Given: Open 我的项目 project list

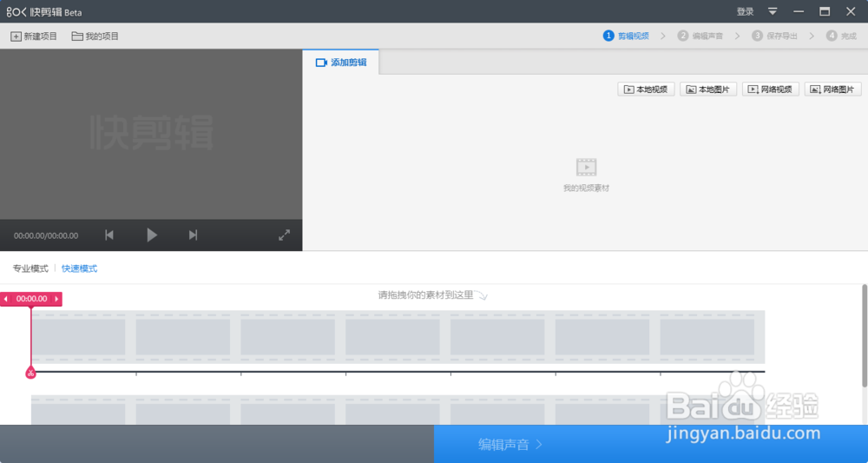Looking at the screenshot, I should [x=95, y=36].
